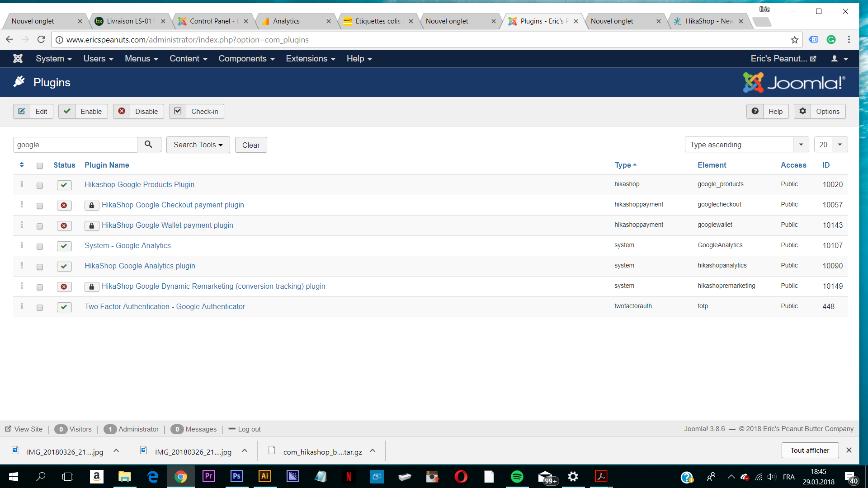This screenshot has width=868, height=488.
Task: Click the Log out link
Action: pyautogui.click(x=245, y=429)
